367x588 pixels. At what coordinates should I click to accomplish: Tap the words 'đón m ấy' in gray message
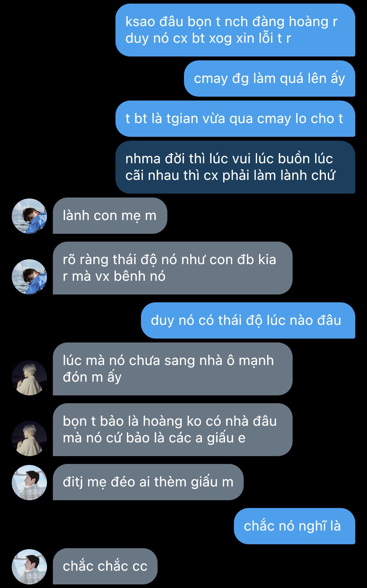[x=92, y=377]
